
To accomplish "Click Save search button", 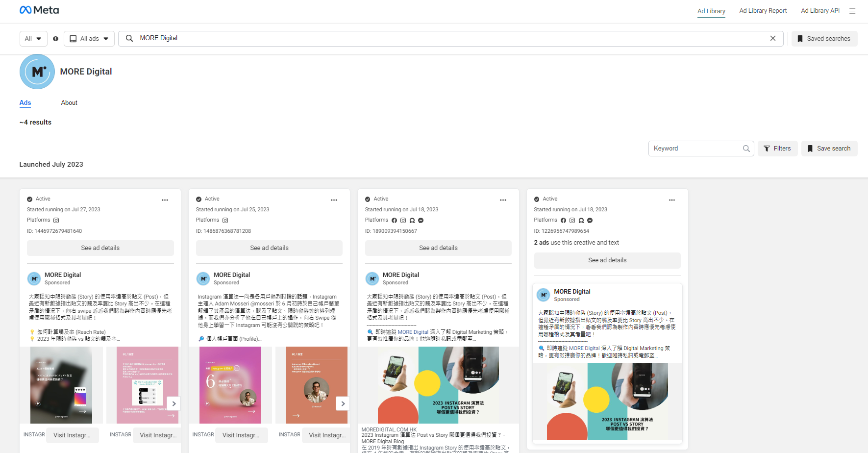I will (x=829, y=149).
